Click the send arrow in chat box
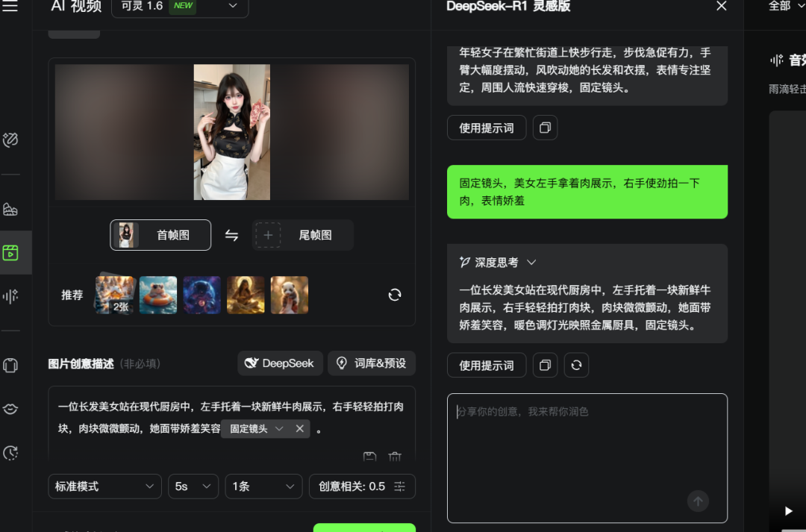 pyautogui.click(x=698, y=501)
